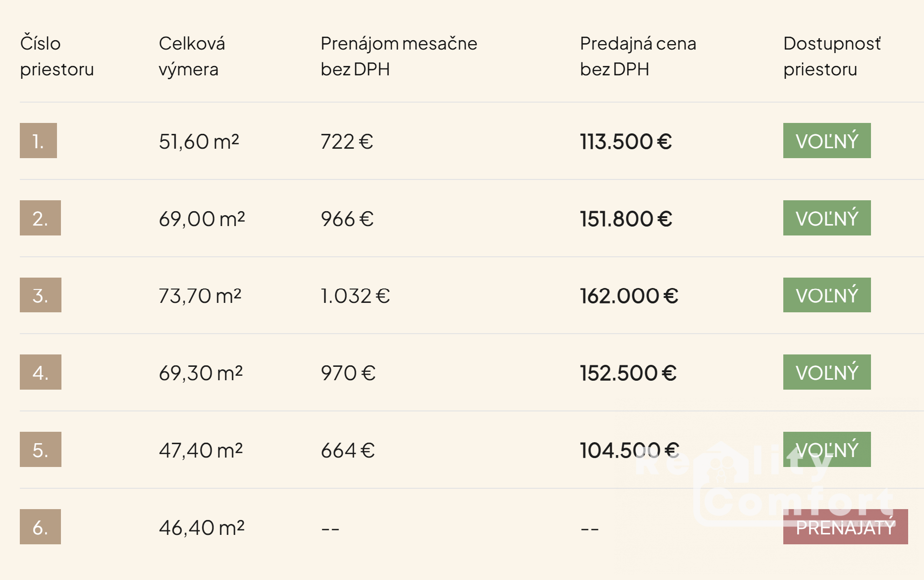Click the number 6 space badge

[x=40, y=526]
